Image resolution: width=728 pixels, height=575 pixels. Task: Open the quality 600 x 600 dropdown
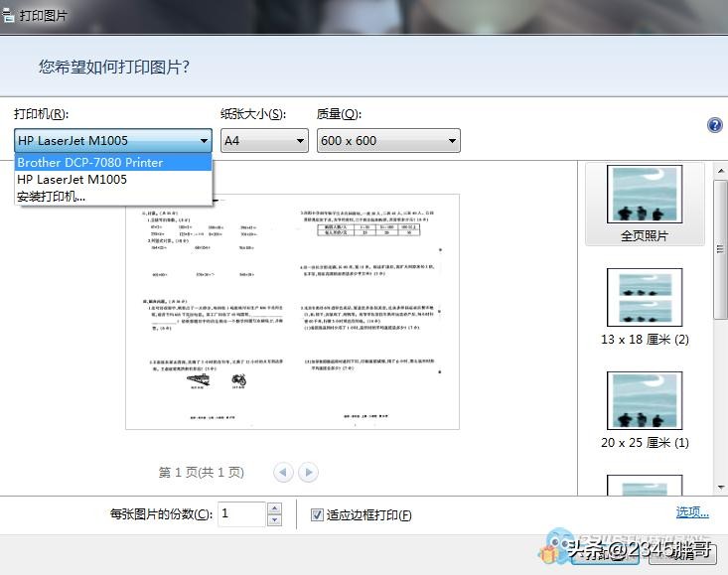(388, 141)
